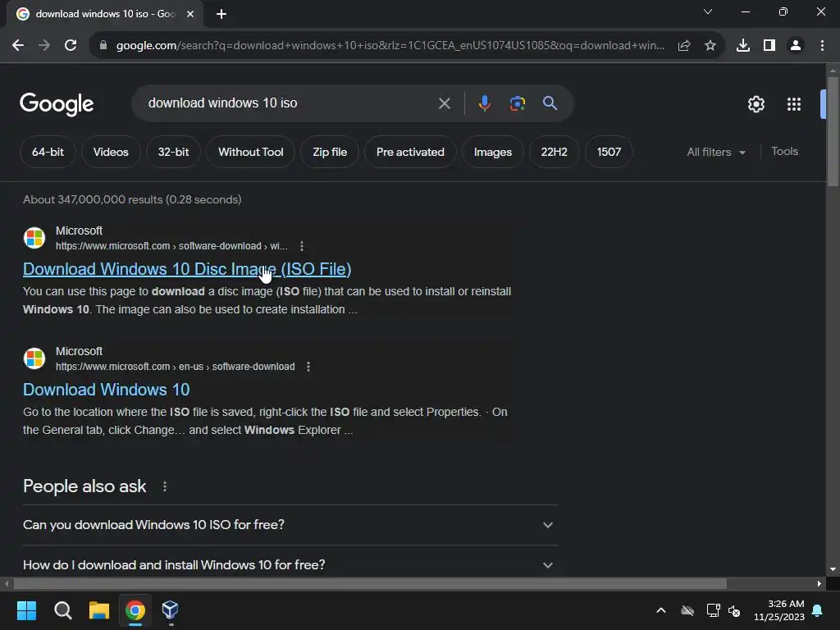Go back to the previous page
Viewport: 840px width, 630px height.
(x=18, y=46)
